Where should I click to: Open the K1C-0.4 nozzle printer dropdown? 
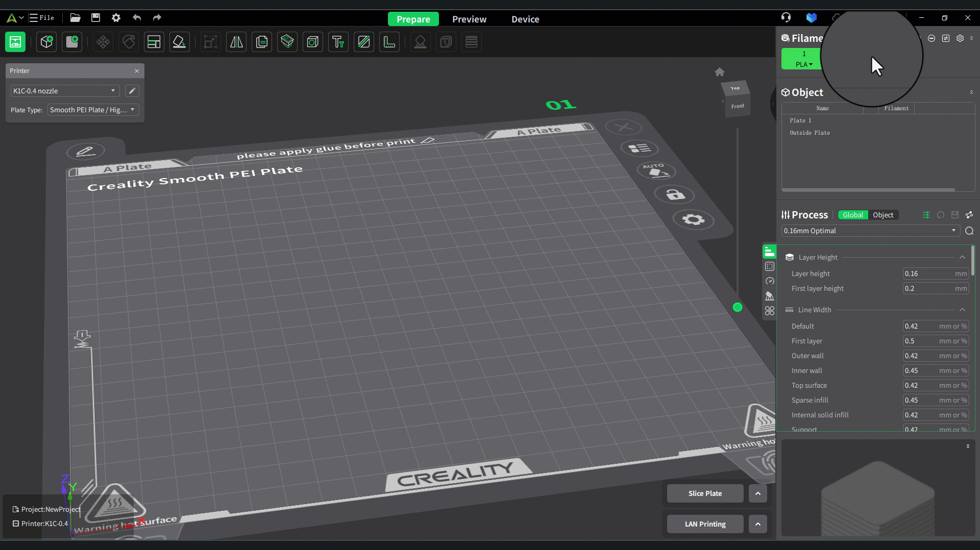[x=64, y=91]
